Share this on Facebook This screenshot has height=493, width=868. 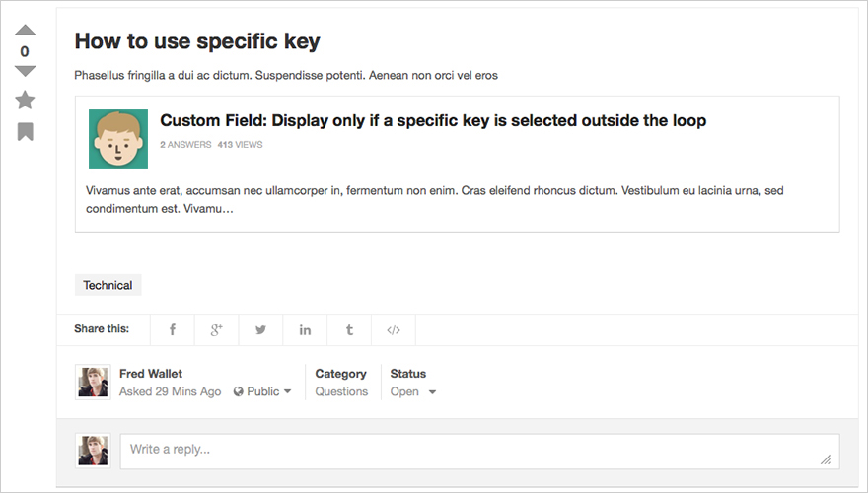click(173, 329)
